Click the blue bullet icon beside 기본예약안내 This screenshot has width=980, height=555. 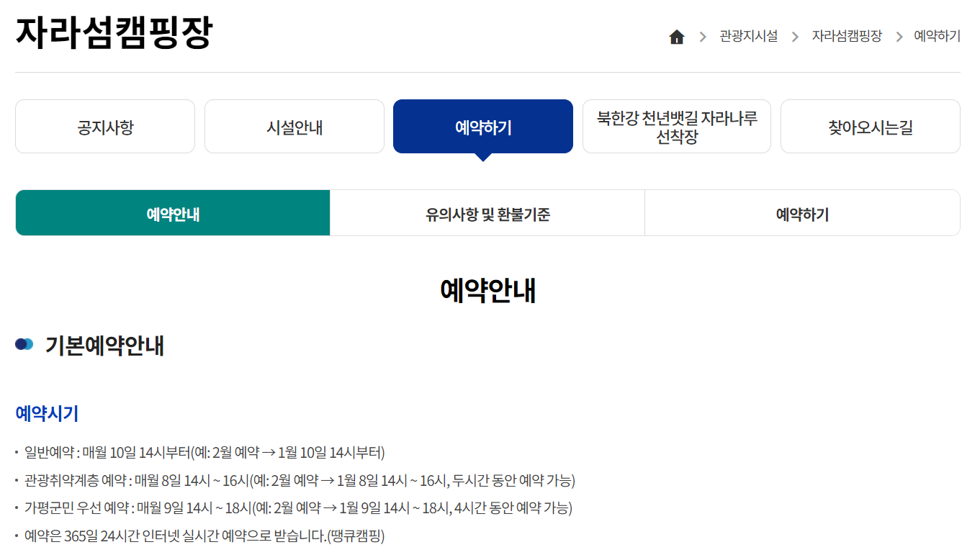click(24, 344)
